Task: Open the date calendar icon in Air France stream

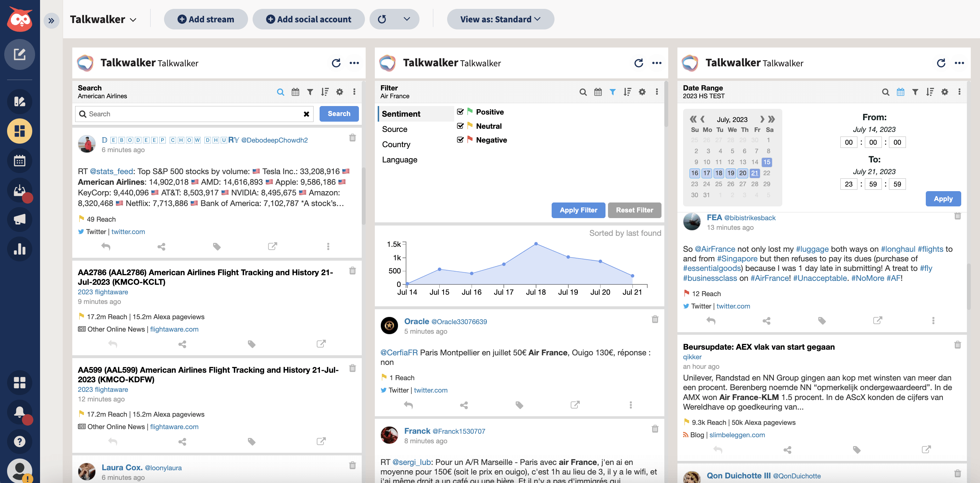Action: (x=598, y=92)
